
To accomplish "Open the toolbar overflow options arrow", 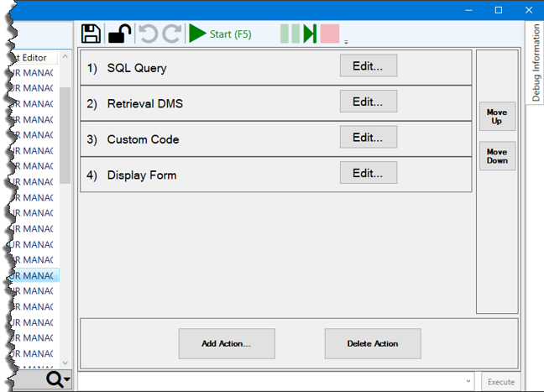I will click(x=346, y=40).
